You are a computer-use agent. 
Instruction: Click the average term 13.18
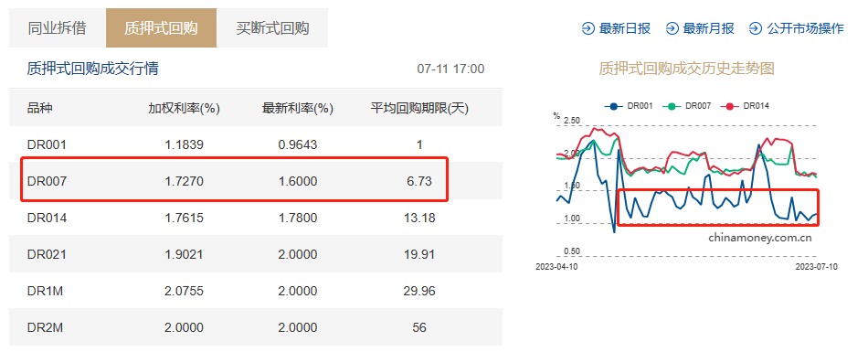point(419,218)
